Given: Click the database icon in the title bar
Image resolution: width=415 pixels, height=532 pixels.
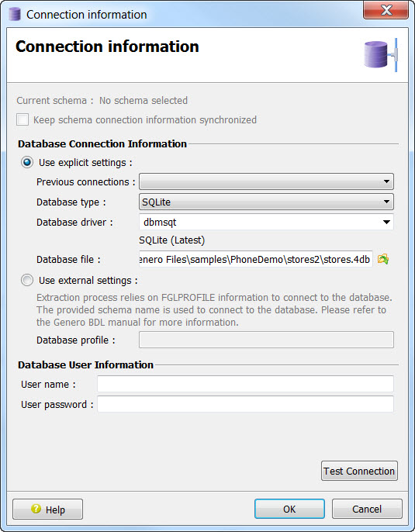Looking at the screenshot, I should click(15, 15).
